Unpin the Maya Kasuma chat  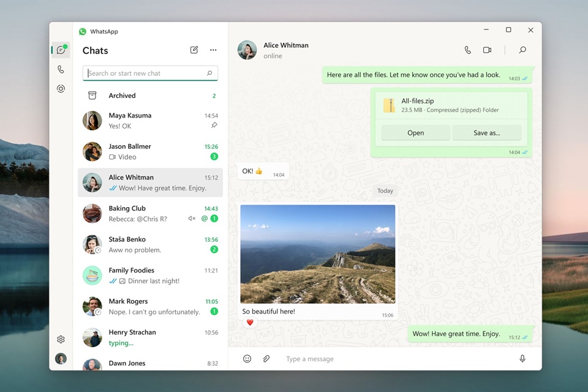tap(214, 126)
